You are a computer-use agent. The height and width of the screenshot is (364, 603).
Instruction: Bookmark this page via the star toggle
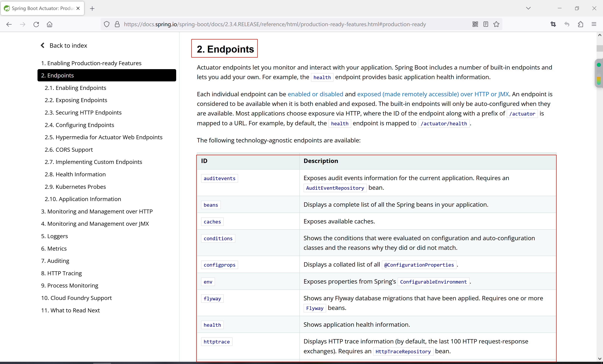click(496, 24)
